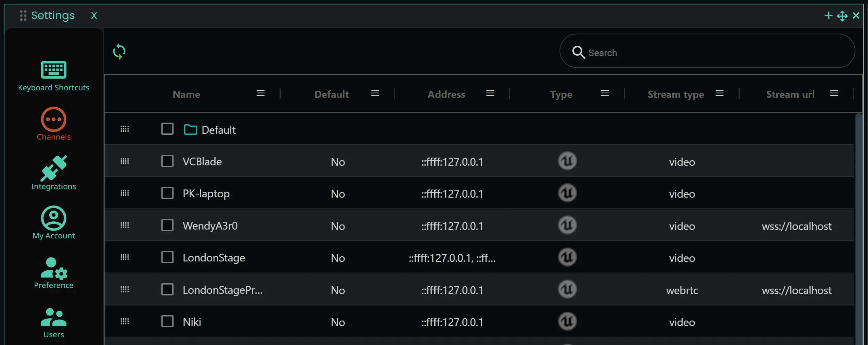Select the Default folder checkbox
Image resolution: width=868 pixels, height=345 pixels.
[167, 129]
